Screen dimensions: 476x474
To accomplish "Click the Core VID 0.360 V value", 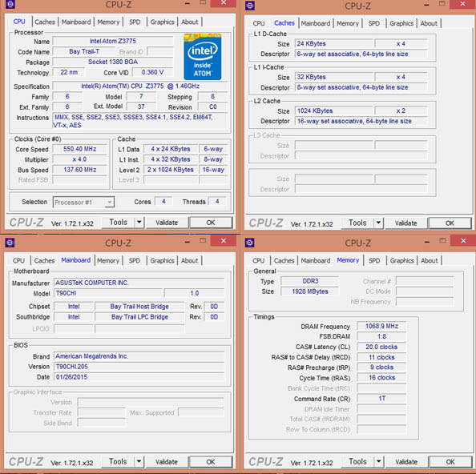I will pyautogui.click(x=153, y=72).
